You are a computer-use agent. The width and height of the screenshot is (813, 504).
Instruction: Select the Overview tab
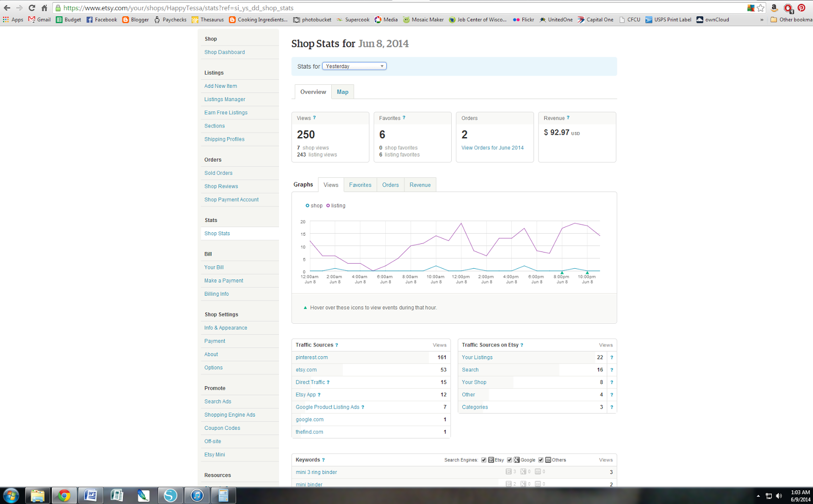tap(313, 92)
